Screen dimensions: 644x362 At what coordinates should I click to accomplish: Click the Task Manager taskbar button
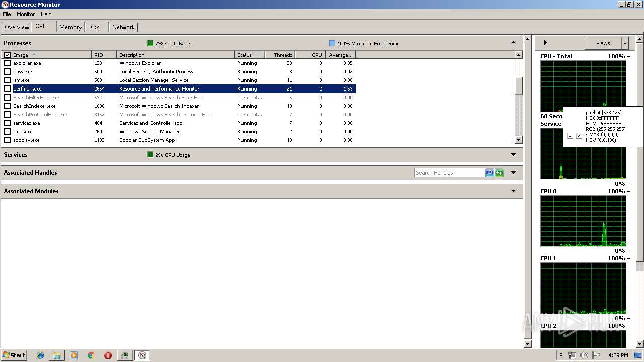coord(125,355)
